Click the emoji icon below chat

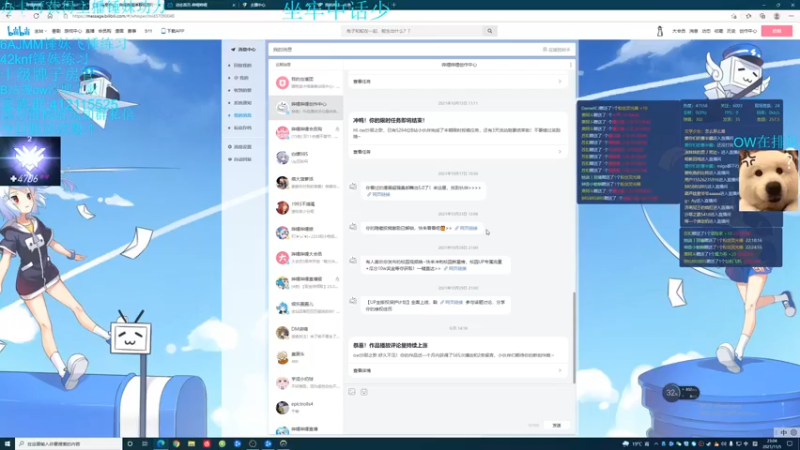click(364, 392)
